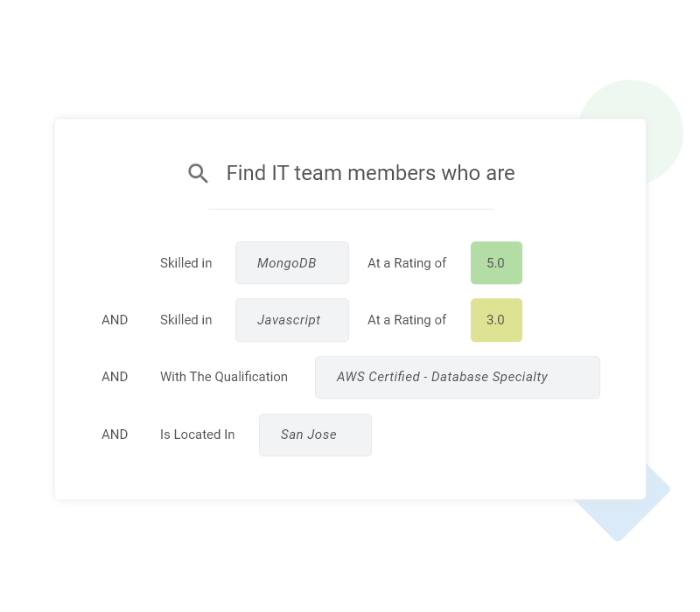Click the AND operator before qualification row

115,377
